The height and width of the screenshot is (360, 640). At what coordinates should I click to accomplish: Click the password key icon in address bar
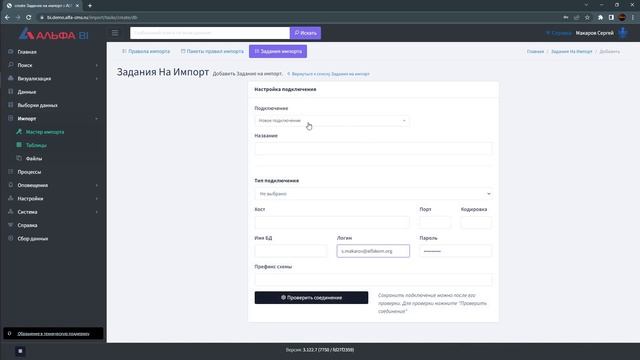pyautogui.click(x=566, y=18)
